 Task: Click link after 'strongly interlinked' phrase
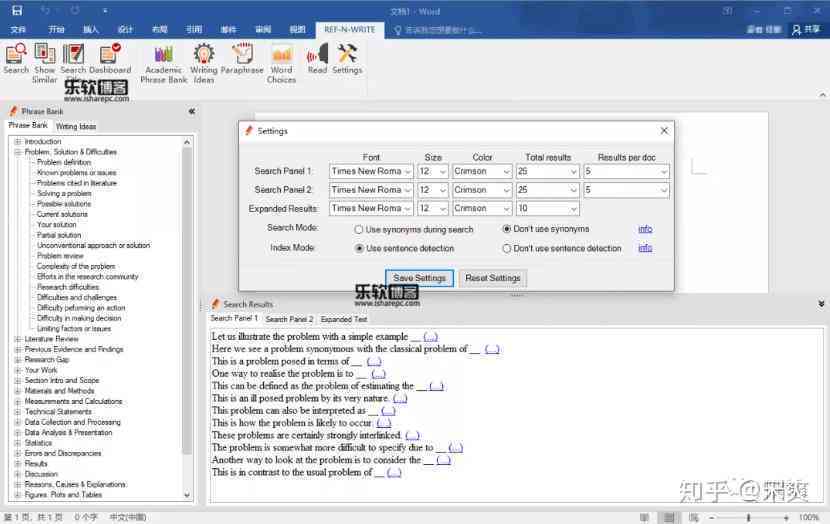click(x=412, y=435)
